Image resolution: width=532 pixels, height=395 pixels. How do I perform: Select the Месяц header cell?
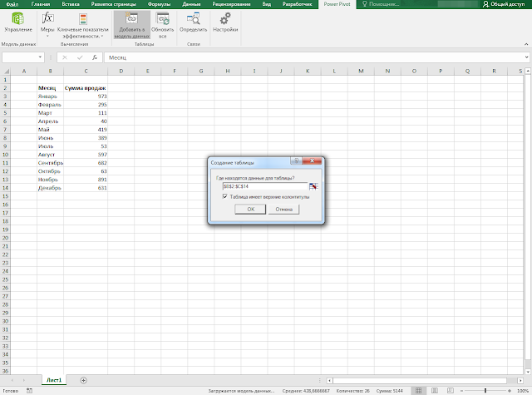click(50, 88)
